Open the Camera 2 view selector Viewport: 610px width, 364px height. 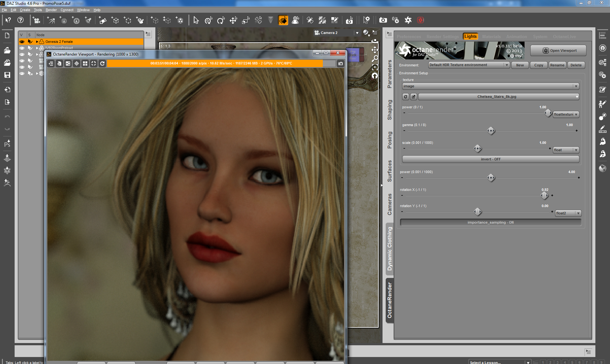click(x=357, y=33)
